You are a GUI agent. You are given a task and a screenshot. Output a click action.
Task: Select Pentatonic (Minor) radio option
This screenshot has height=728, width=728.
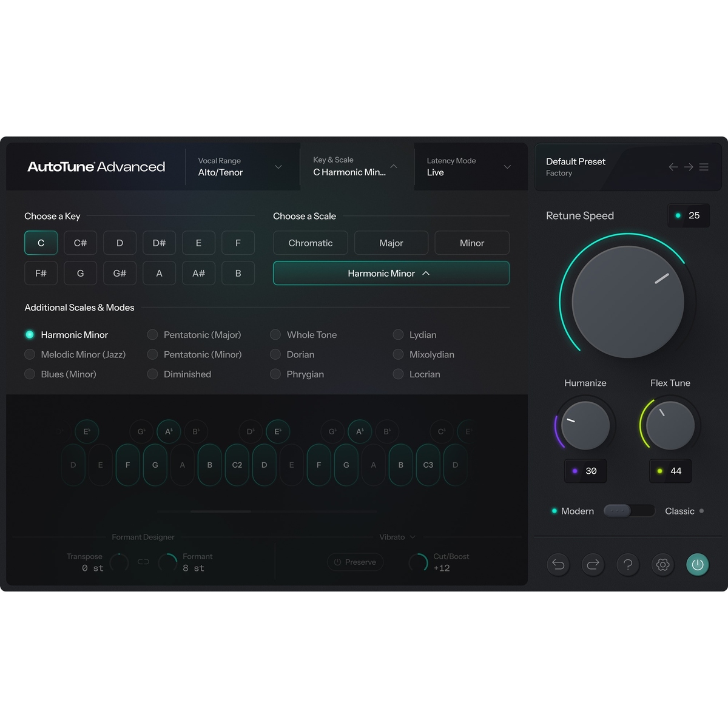pyautogui.click(x=152, y=354)
